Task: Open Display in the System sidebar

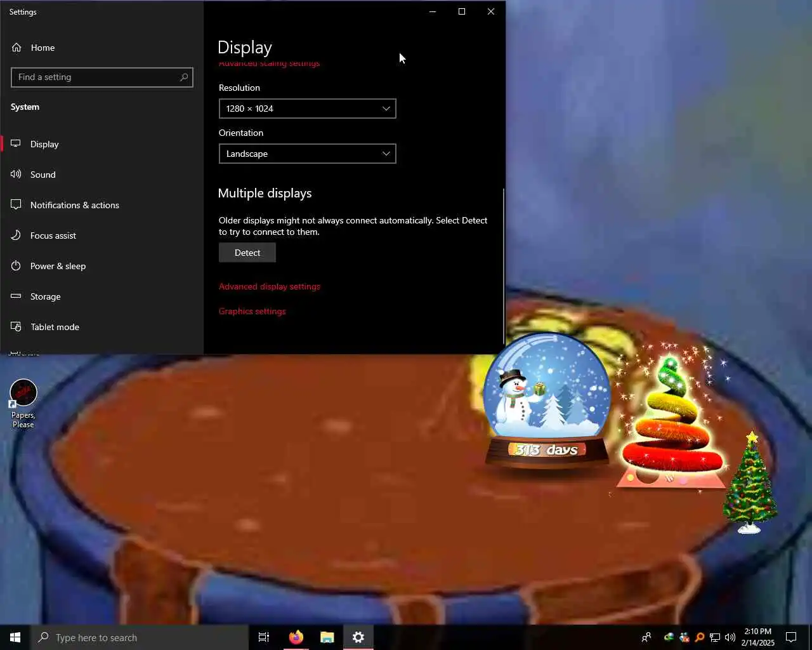Action: pos(44,144)
